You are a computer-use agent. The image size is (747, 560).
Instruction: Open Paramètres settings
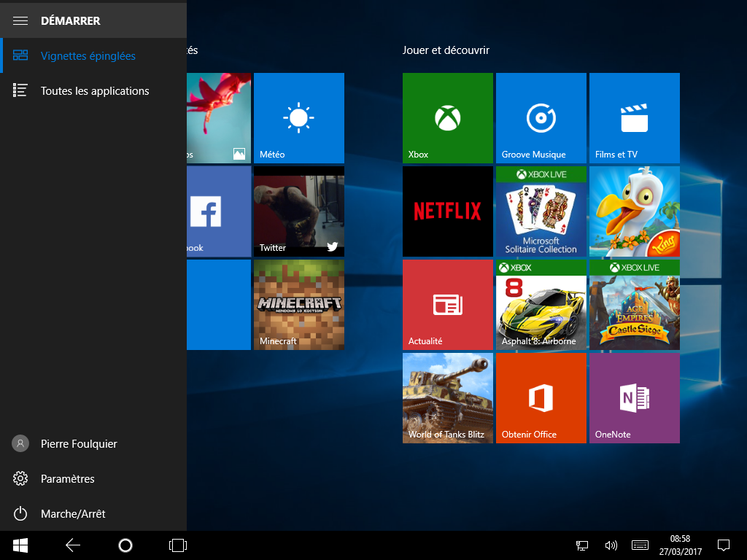[x=67, y=479]
